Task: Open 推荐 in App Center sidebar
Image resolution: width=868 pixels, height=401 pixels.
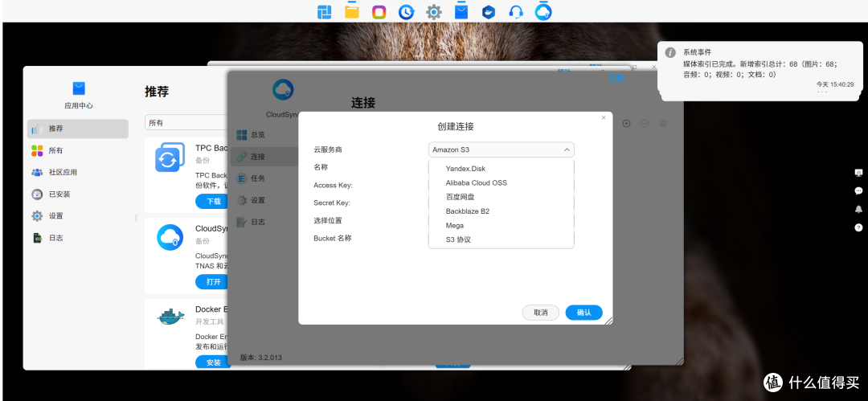Action: pos(77,129)
